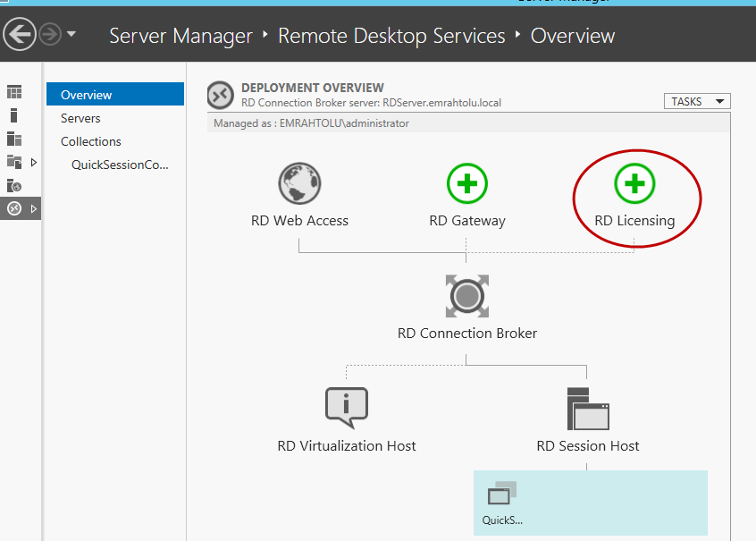Click the RD Web Access globe icon
Viewport: 756px width, 541px height.
(x=299, y=183)
